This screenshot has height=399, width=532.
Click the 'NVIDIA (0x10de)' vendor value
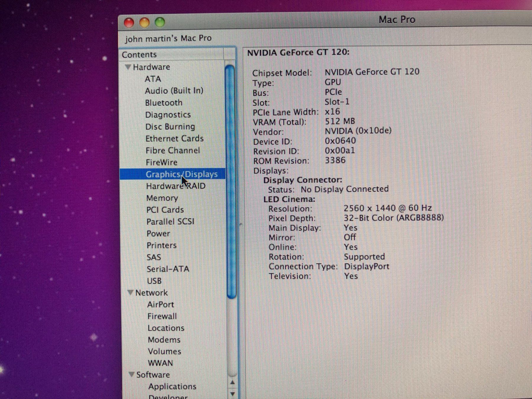click(x=358, y=131)
